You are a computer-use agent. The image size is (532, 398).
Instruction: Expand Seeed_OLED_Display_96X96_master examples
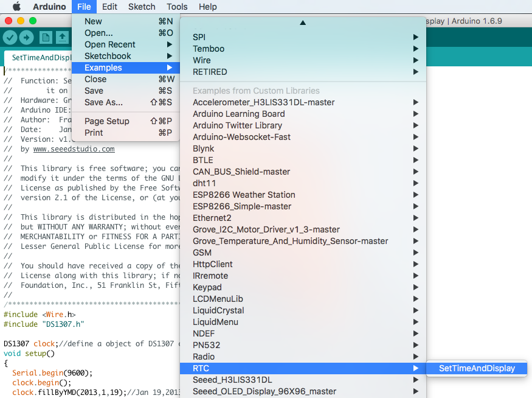[303, 391]
